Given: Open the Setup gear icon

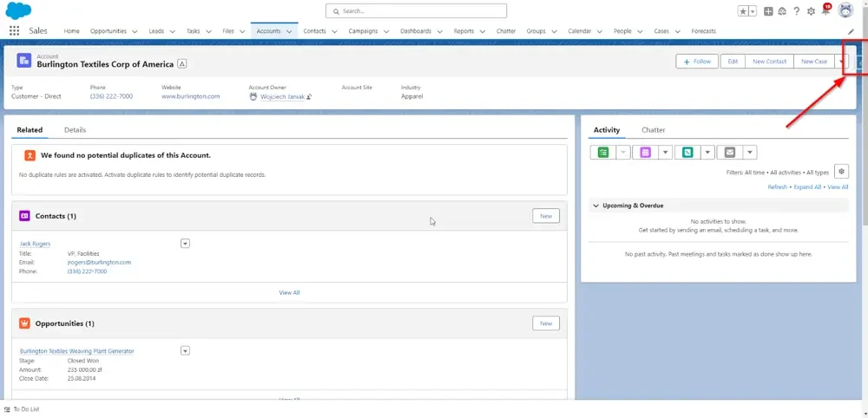Looking at the screenshot, I should pyautogui.click(x=811, y=11).
